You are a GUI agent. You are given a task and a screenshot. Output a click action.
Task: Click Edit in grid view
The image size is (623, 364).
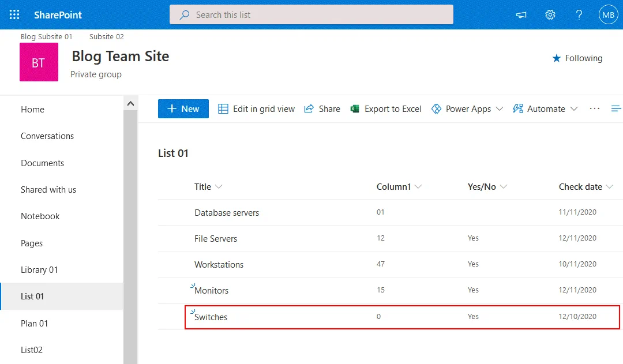click(257, 109)
